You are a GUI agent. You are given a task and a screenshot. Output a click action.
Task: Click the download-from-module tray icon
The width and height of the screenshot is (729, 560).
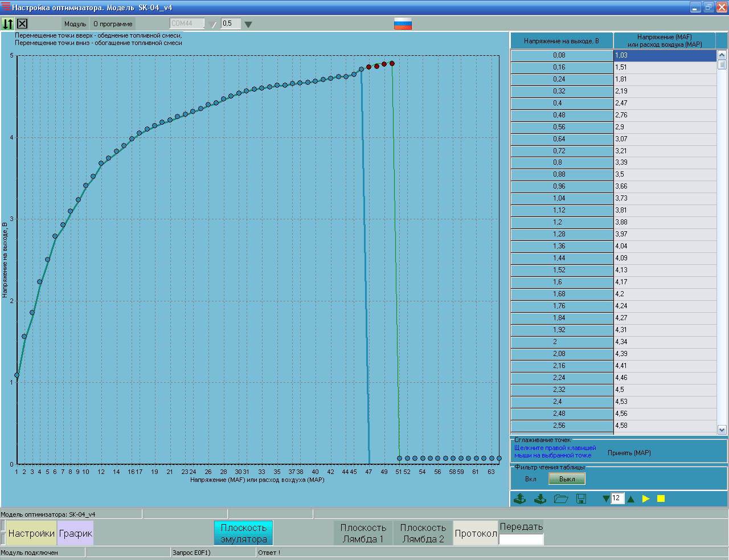click(540, 499)
